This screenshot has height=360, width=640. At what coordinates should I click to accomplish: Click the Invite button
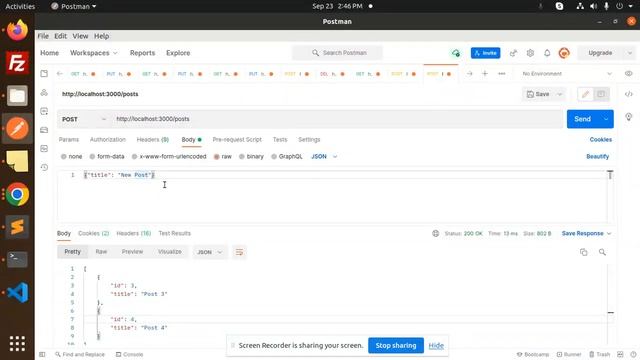(x=485, y=53)
